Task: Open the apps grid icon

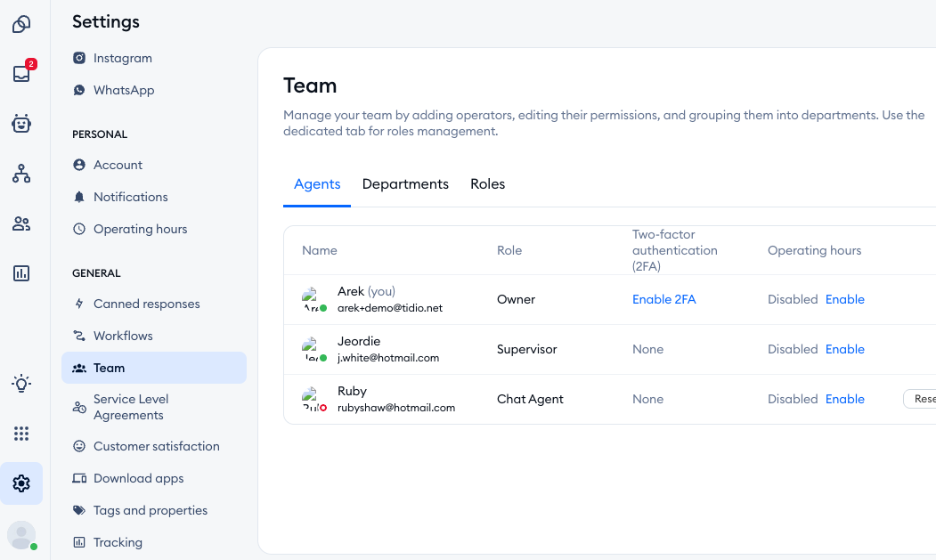Action: [21, 434]
